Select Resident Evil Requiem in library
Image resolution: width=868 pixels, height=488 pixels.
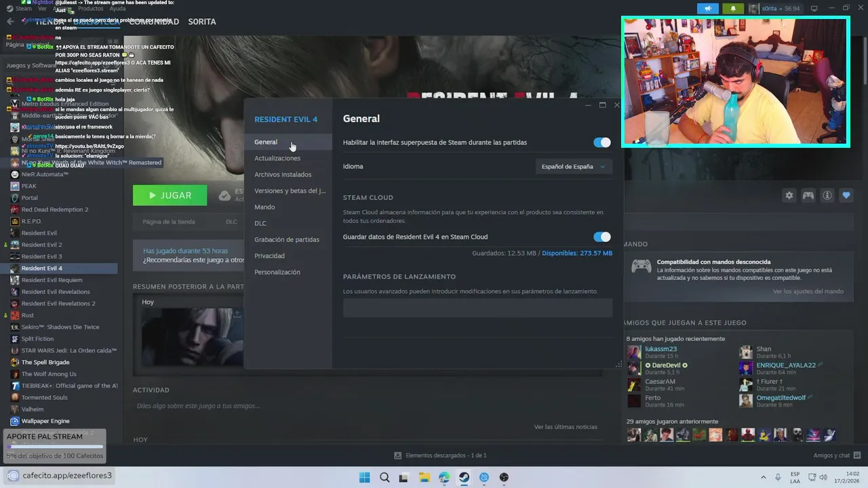point(52,280)
